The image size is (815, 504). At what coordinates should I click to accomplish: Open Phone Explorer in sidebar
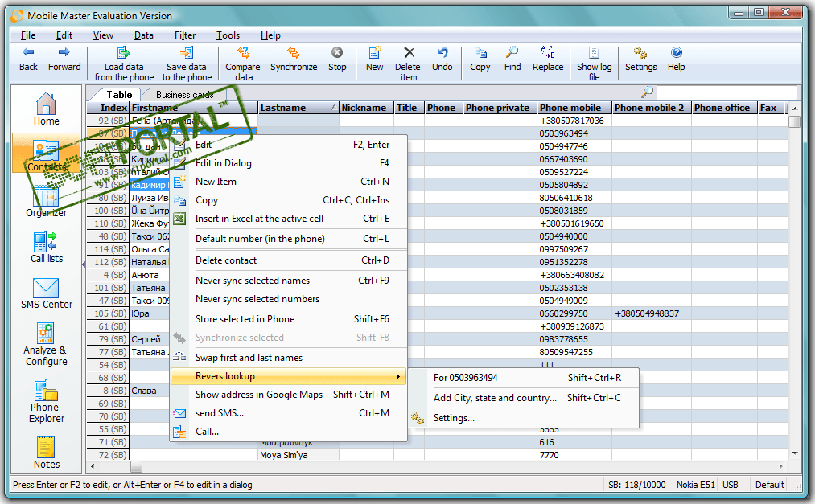pos(47,401)
